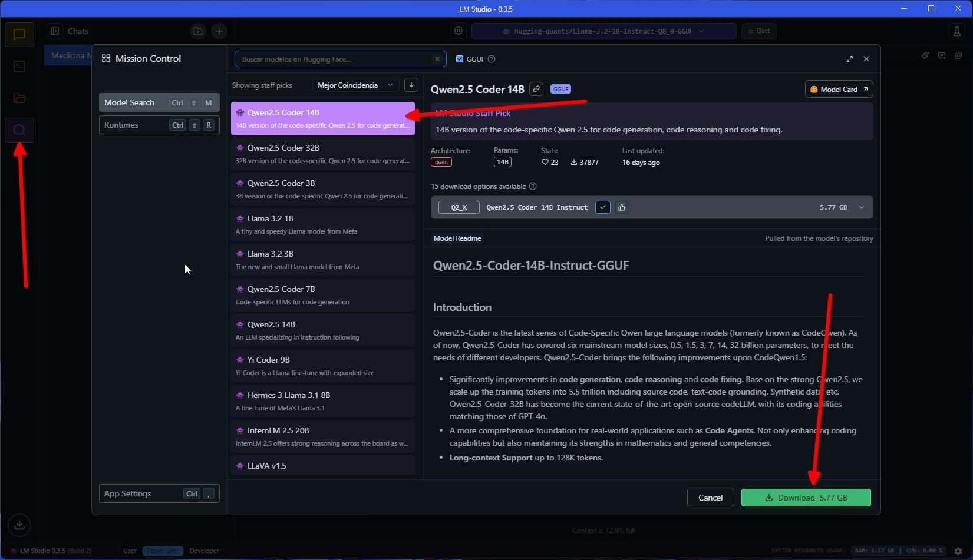Screen dimensions: 973x560
Task: Start a new chat with the plus icon
Action: (219, 31)
